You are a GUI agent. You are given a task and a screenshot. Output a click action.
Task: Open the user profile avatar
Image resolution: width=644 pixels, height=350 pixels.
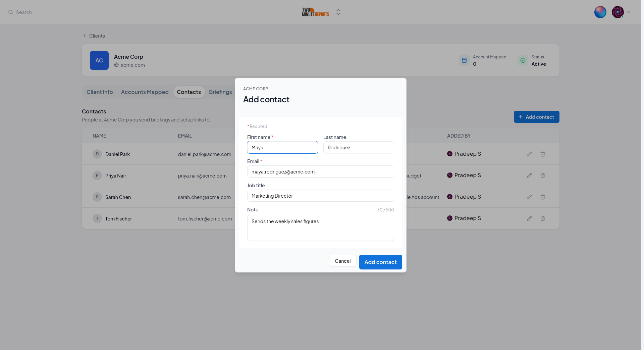618,12
